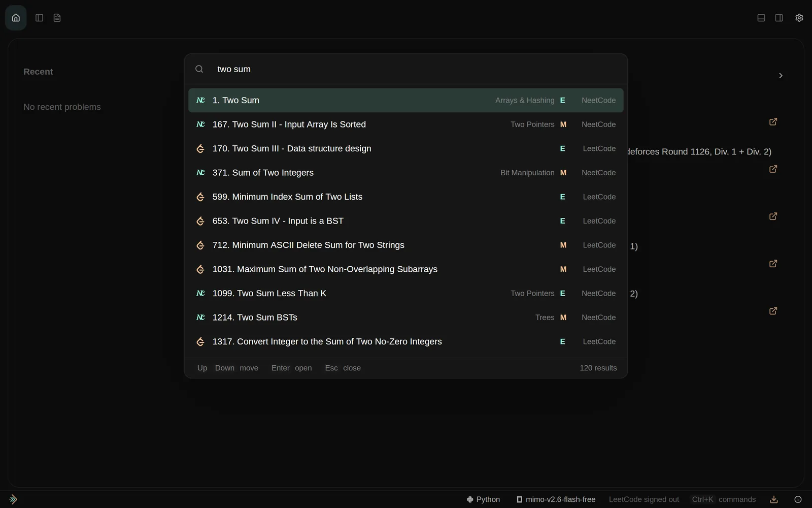The width and height of the screenshot is (812, 508).
Task: Click the Arrays & Hashing tag
Action: coord(525,101)
